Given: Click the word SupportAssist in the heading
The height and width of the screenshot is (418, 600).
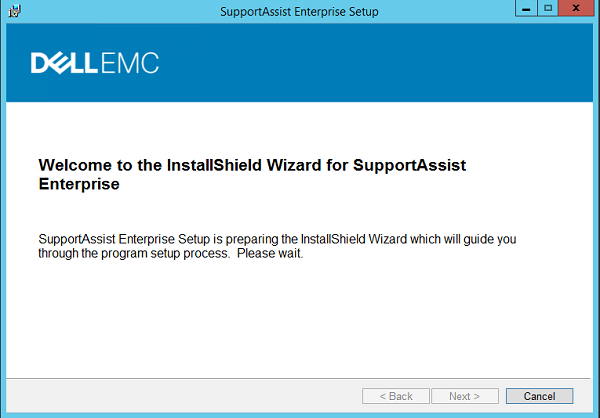Looking at the screenshot, I should point(409,166).
